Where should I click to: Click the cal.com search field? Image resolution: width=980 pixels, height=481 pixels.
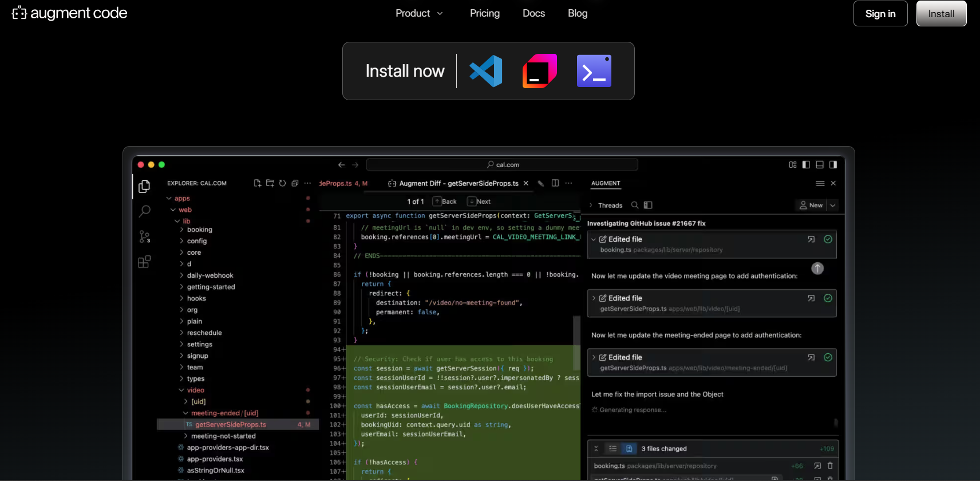pos(502,165)
